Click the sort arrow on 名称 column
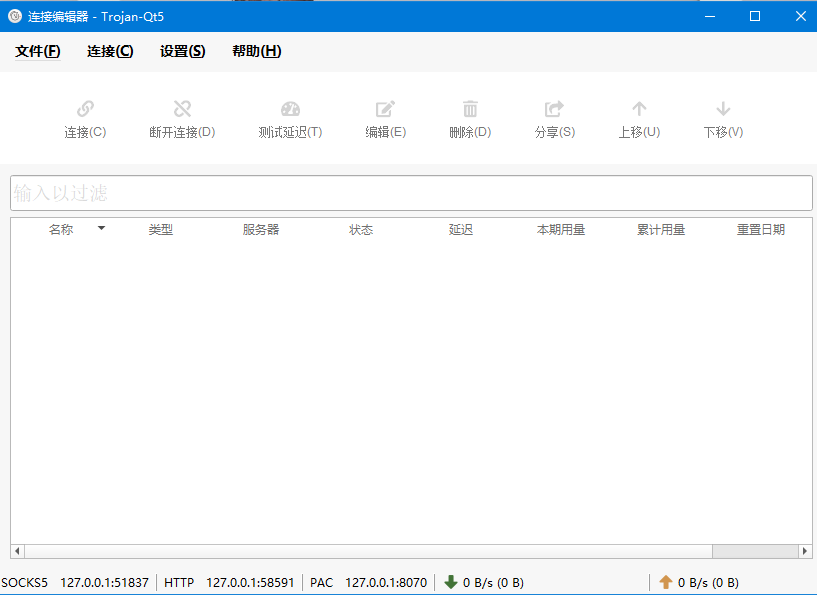Viewport: 817px width, 595px height. [x=102, y=228]
